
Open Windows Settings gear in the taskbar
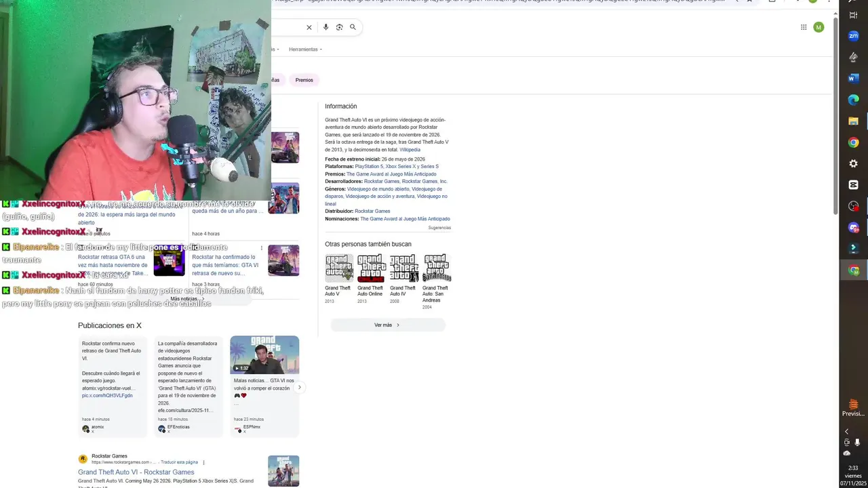coord(853,163)
